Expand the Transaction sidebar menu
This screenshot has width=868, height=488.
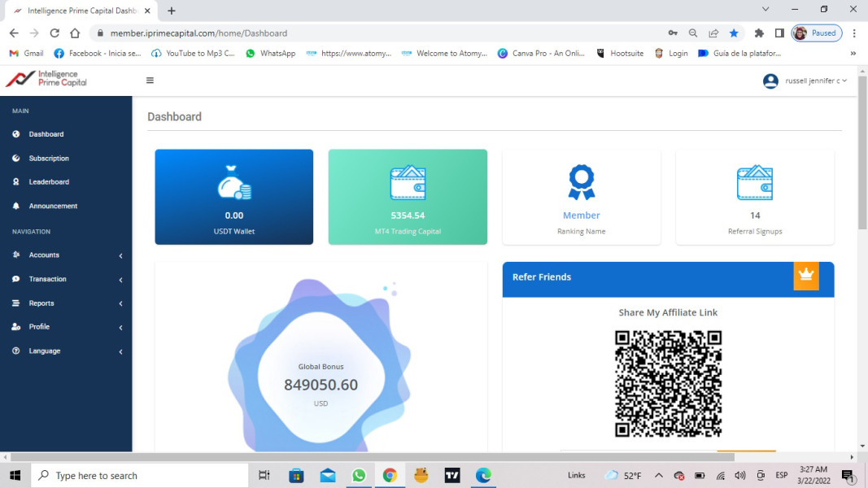65,279
